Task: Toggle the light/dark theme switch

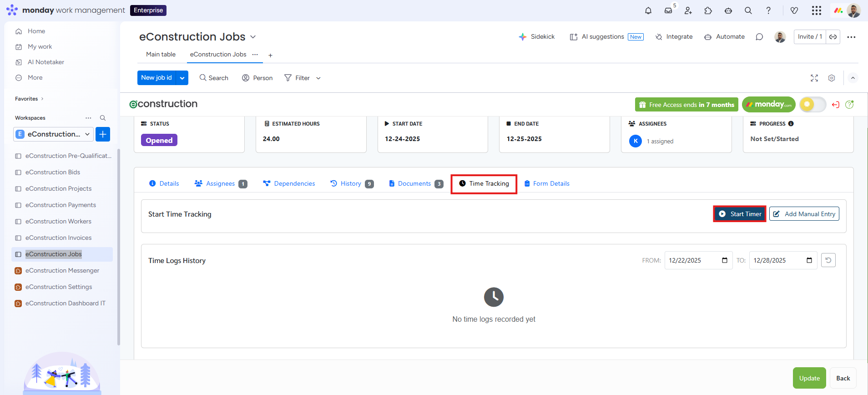Action: coord(812,105)
